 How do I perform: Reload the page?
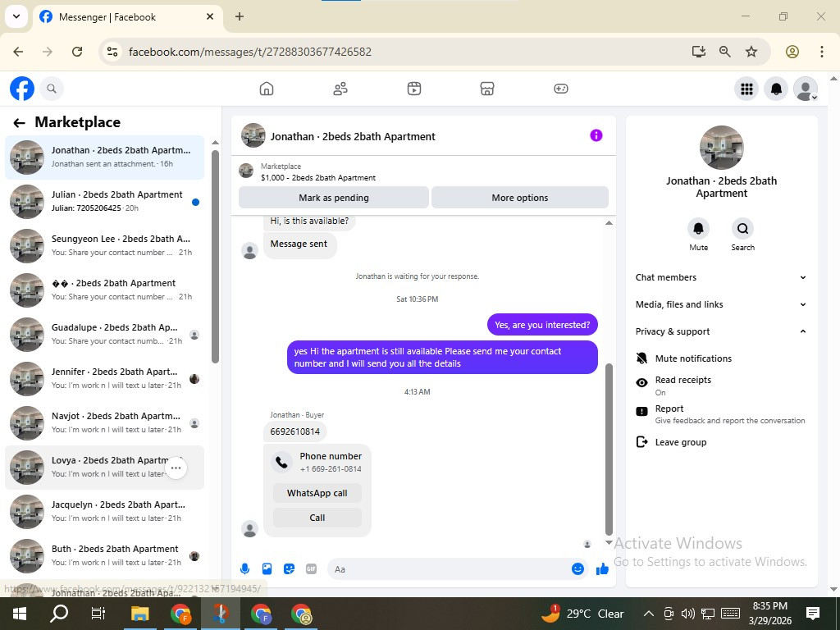click(77, 52)
